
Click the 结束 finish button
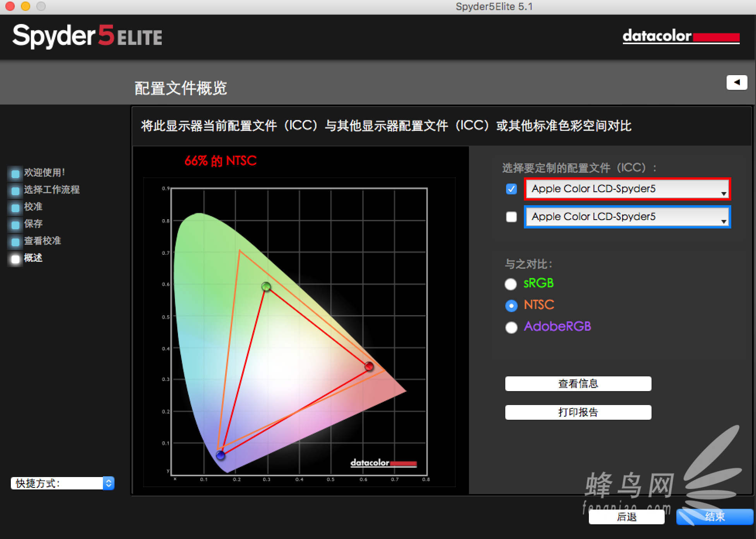point(715,517)
